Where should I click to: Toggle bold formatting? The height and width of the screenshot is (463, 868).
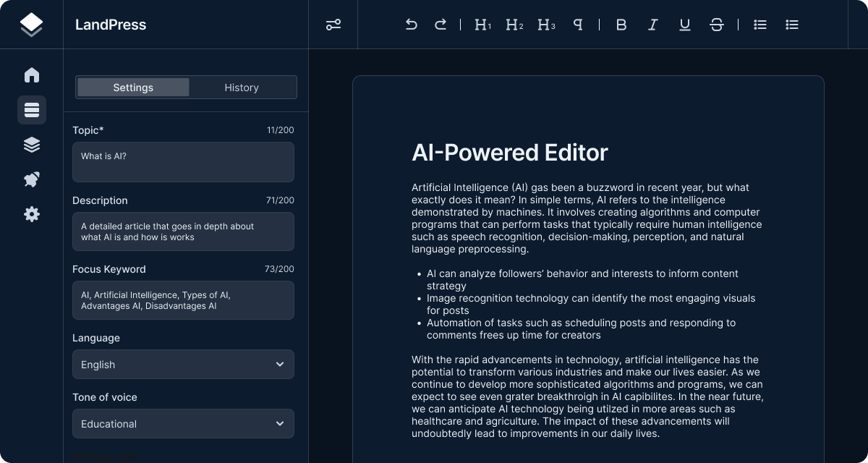pyautogui.click(x=621, y=25)
